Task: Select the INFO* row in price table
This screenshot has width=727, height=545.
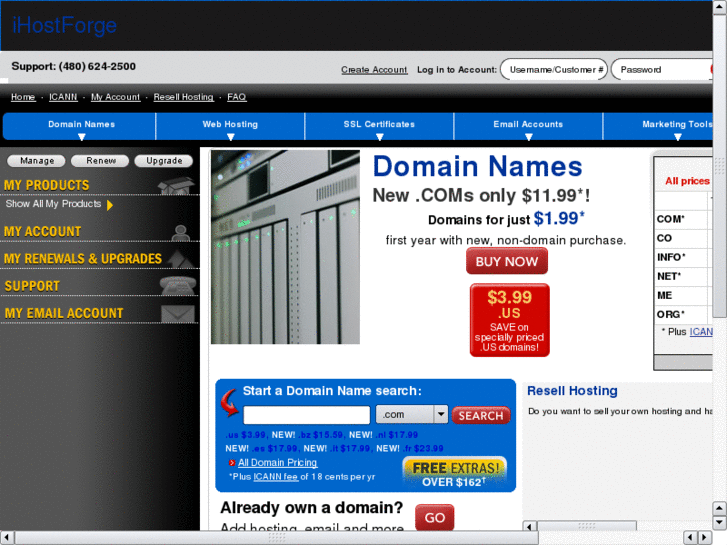Action: click(x=684, y=257)
